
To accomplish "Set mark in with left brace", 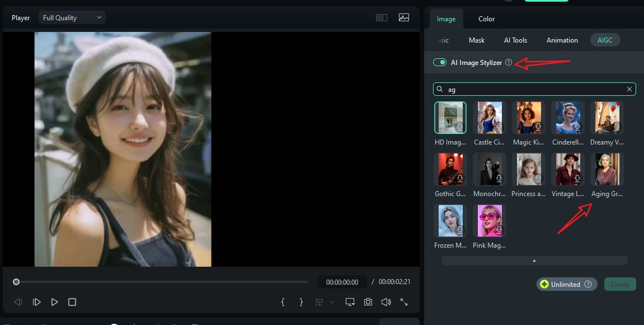I will click(x=283, y=302).
